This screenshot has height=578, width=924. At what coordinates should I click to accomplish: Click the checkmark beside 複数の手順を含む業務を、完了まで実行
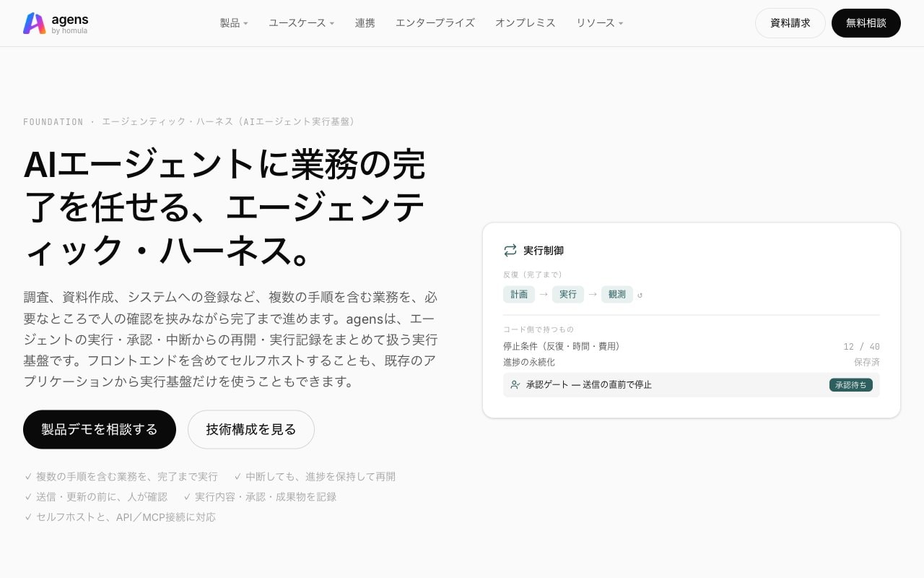[28, 477]
